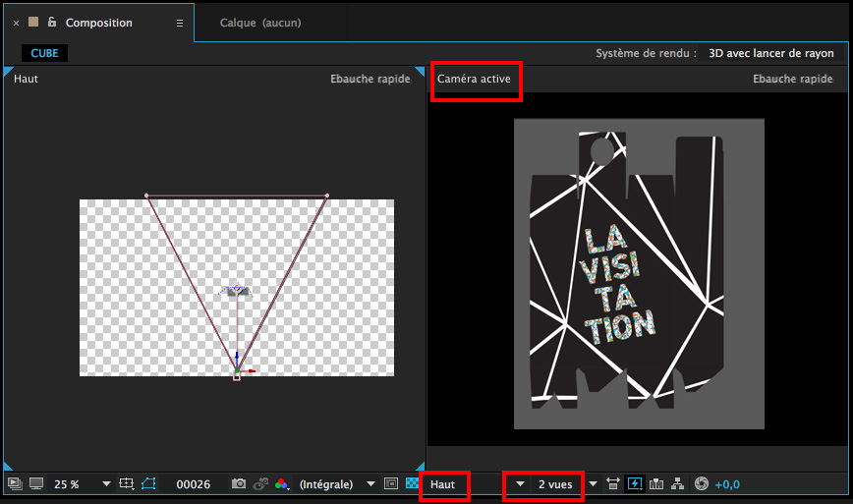This screenshot has width=853, height=504.
Task: Open the timeline button icon
Action: tap(655, 484)
